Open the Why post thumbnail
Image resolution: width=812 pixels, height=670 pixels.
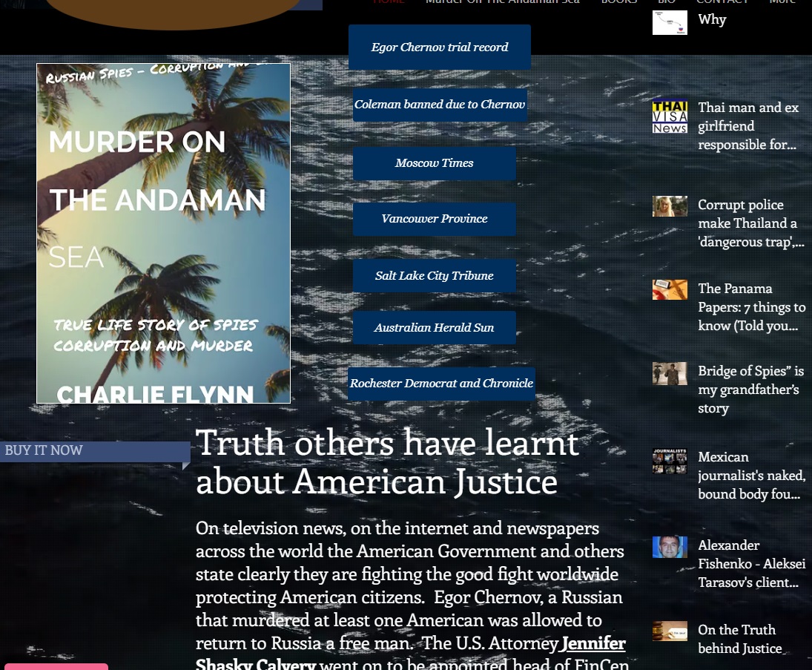coord(670,22)
